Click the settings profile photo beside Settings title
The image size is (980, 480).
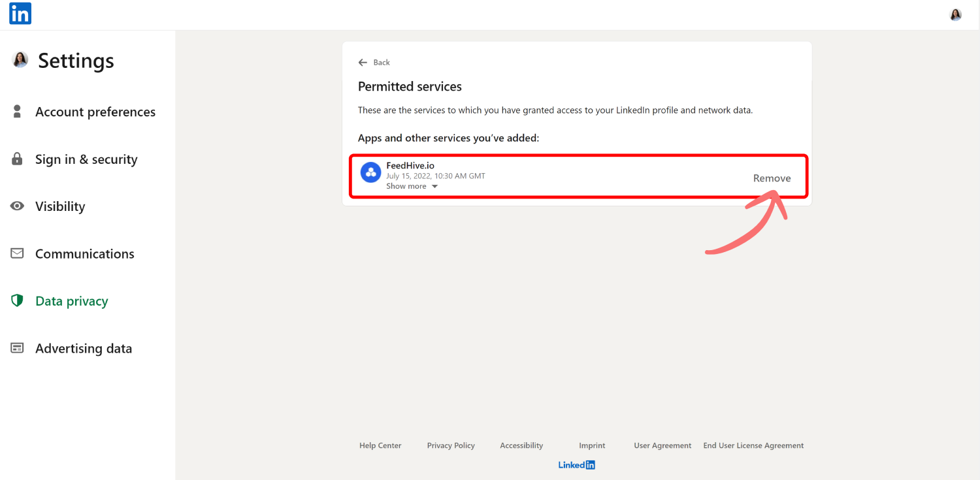click(x=20, y=60)
